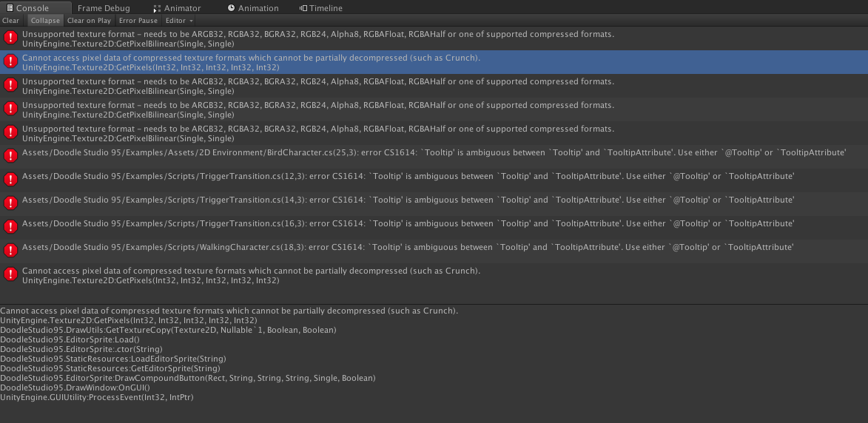Click the error icon on the last log entry
The image size is (868, 423).
(x=10, y=274)
